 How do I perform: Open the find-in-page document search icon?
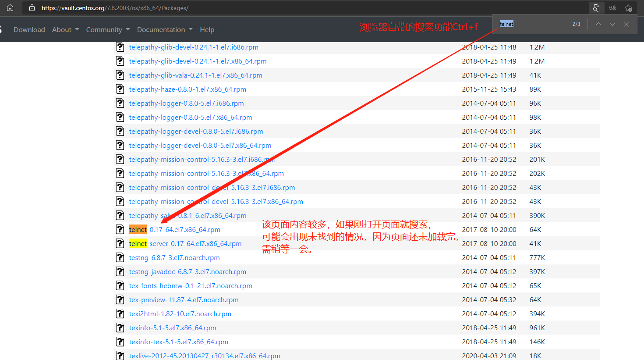pos(596,7)
